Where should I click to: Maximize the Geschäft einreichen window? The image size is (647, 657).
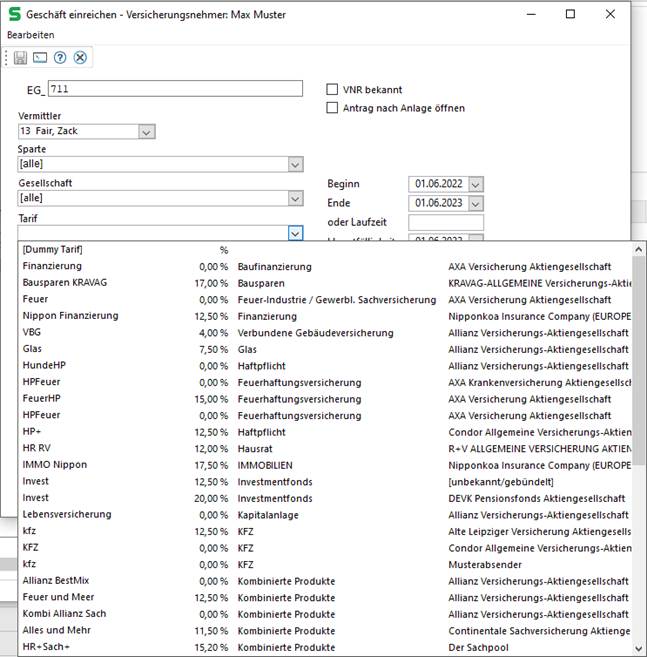[570, 14]
